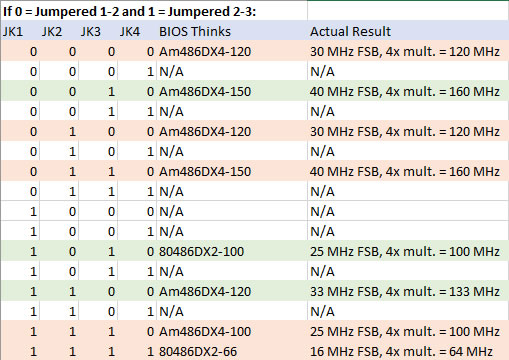The width and height of the screenshot is (509, 360).
Task: Select Am486DX4-120 cell beside 33 MHz result
Action: click(x=232, y=291)
